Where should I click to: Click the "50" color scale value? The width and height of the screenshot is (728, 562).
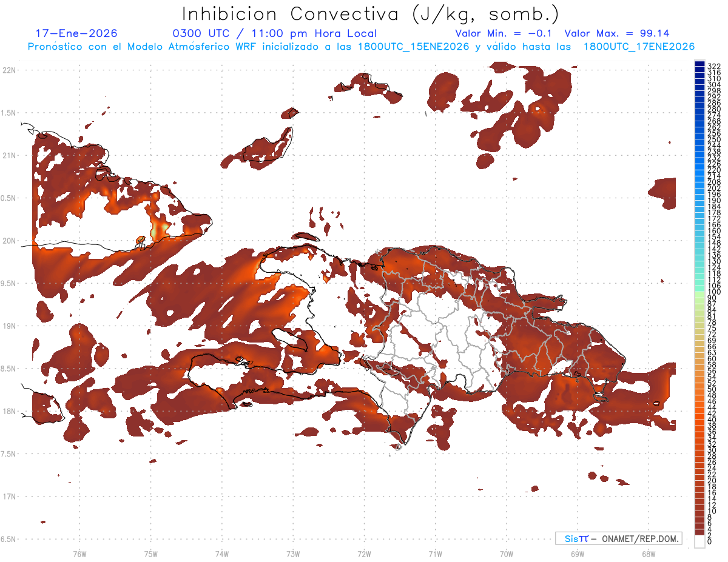click(x=712, y=389)
